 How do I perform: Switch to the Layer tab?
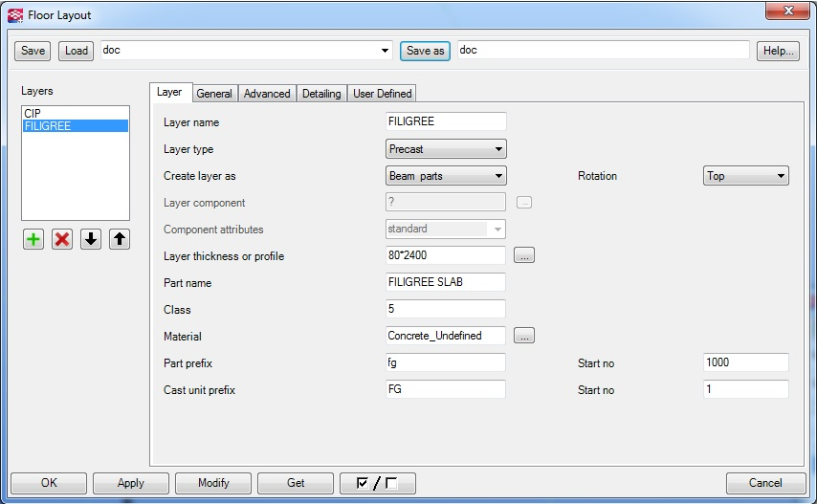pos(169,92)
